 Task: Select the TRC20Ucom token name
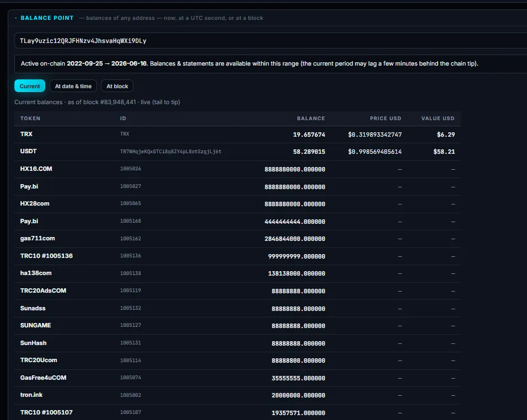tap(39, 360)
